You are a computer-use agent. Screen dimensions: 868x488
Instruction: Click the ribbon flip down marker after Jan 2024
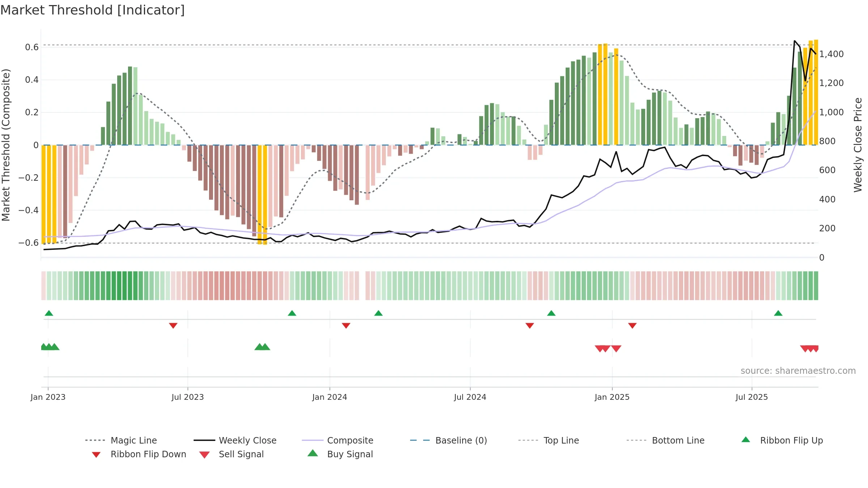pos(346,326)
